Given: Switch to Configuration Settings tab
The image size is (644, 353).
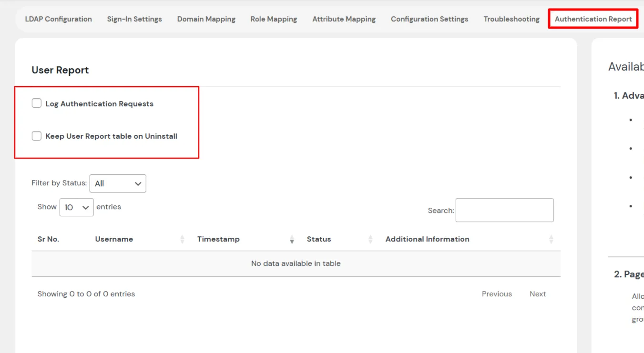Looking at the screenshot, I should click(x=429, y=19).
